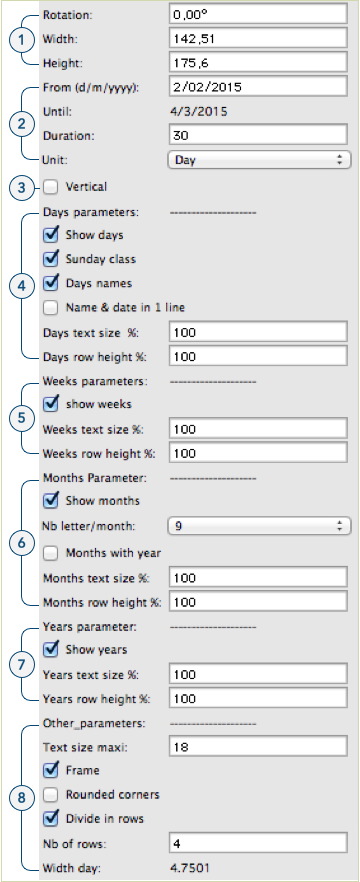Image resolution: width=360 pixels, height=882 pixels.
Task: Enable the Vertical checkbox
Action: tap(51, 186)
